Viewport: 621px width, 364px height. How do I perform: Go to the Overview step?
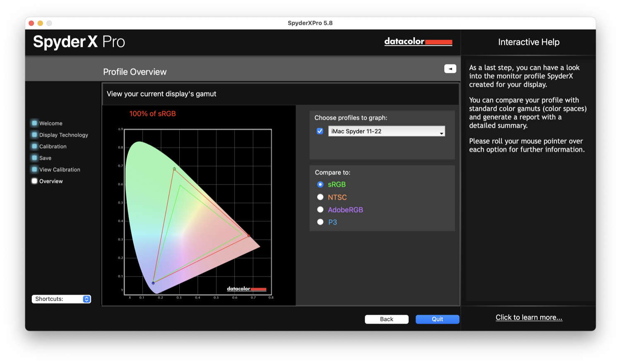[x=51, y=181]
